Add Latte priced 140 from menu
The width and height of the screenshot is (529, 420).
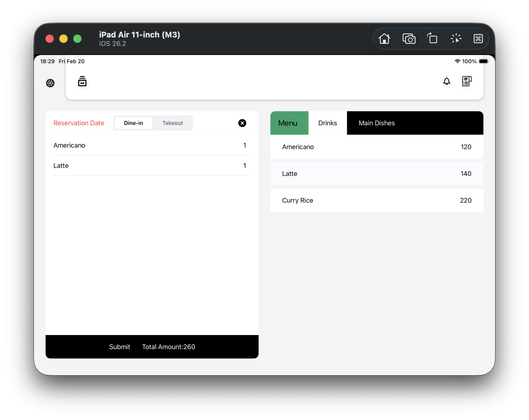(x=376, y=174)
